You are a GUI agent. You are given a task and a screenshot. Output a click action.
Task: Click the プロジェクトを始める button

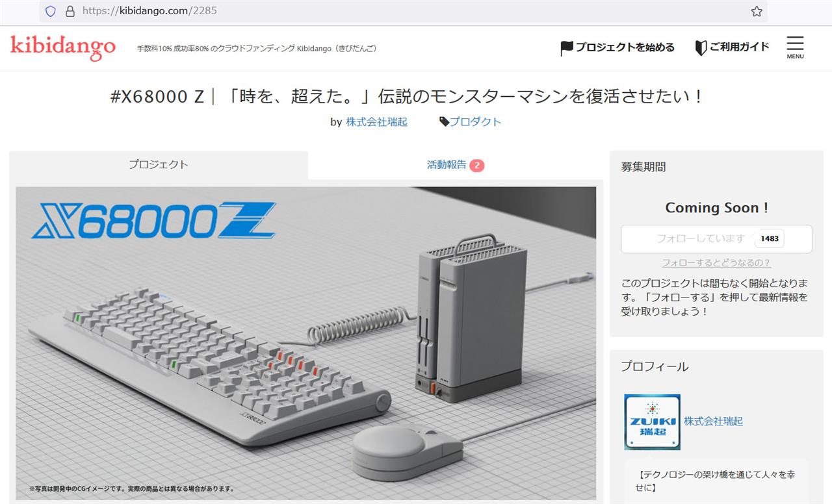tap(617, 47)
